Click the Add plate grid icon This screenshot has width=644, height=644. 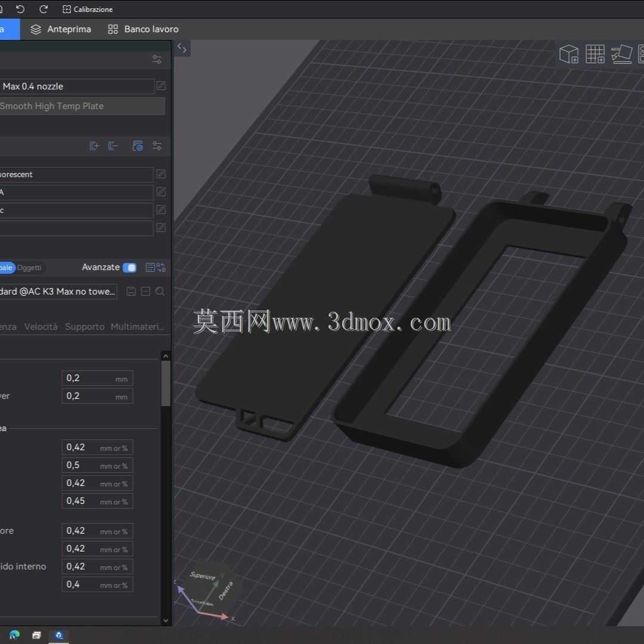(x=595, y=54)
